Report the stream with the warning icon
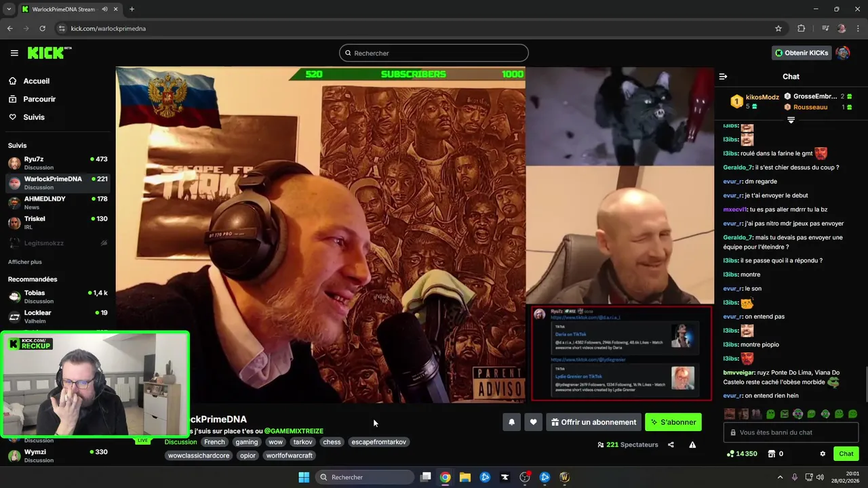The height and width of the screenshot is (488, 868). 692,445
